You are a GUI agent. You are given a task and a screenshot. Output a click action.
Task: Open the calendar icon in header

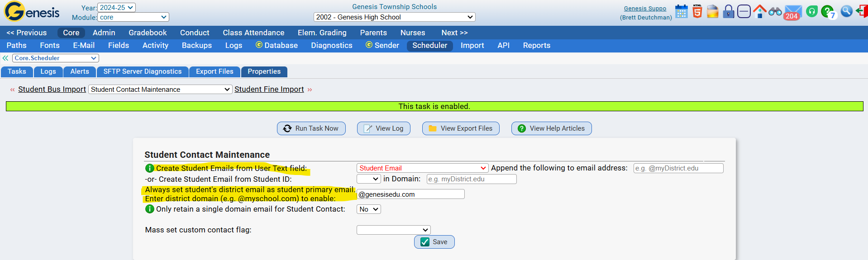pyautogui.click(x=681, y=11)
